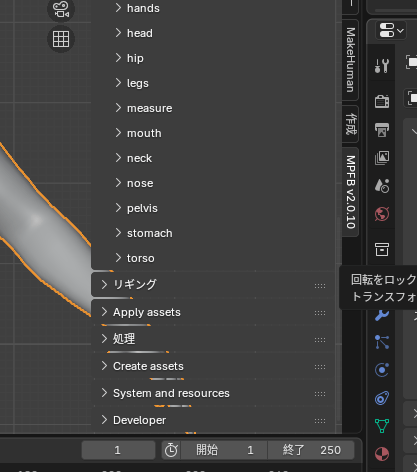Viewport: 417px width, 472px height.
Task: Open the Particles properties icon
Action: (x=382, y=342)
